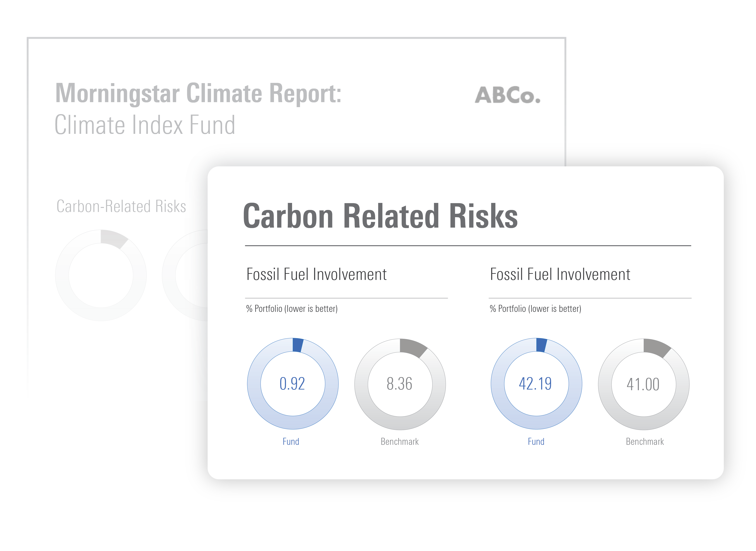
Task: Click the 42.19 fund value
Action: 535,384
